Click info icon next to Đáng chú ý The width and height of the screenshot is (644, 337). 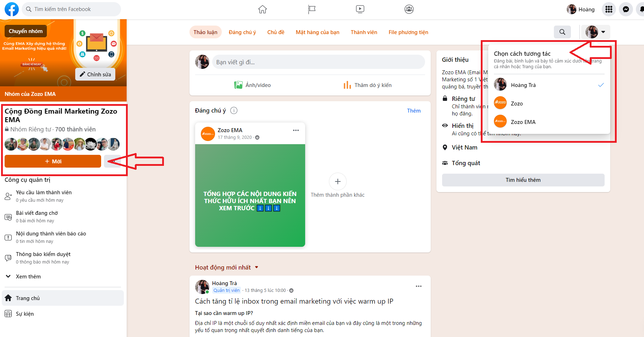(x=234, y=110)
